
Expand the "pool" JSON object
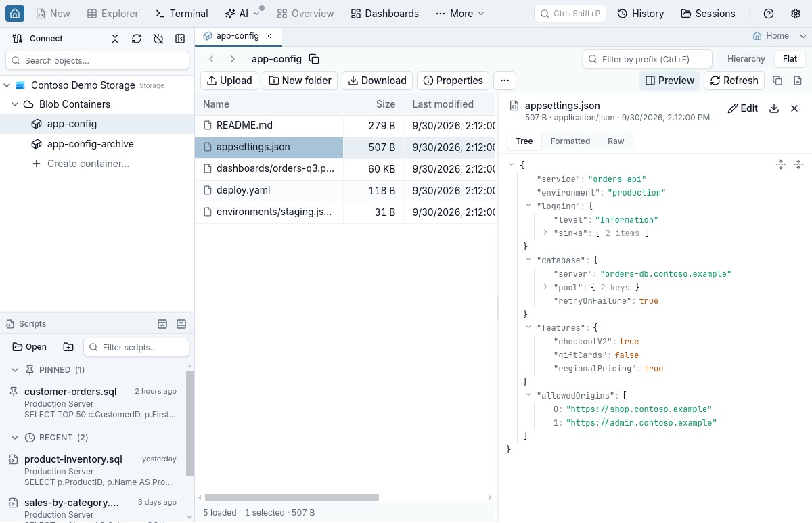(545, 287)
